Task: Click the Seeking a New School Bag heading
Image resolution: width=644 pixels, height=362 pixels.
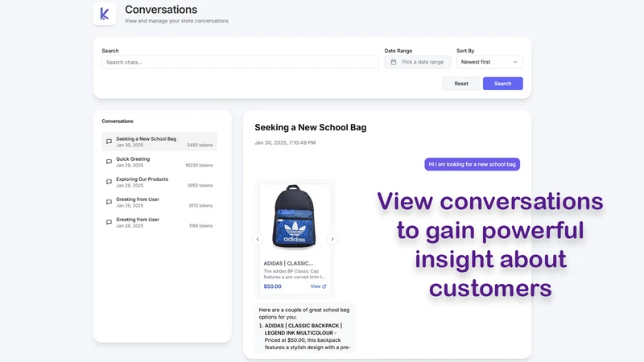Action: tap(311, 127)
